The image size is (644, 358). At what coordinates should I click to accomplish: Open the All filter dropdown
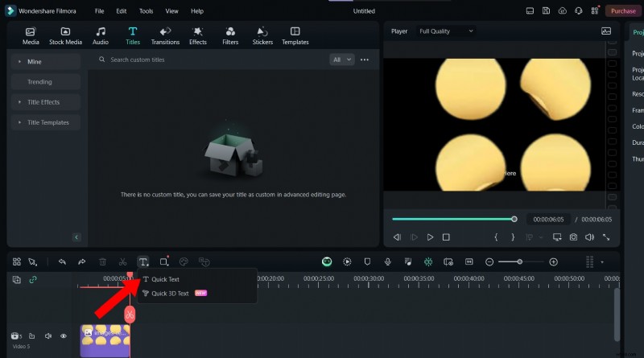342,60
